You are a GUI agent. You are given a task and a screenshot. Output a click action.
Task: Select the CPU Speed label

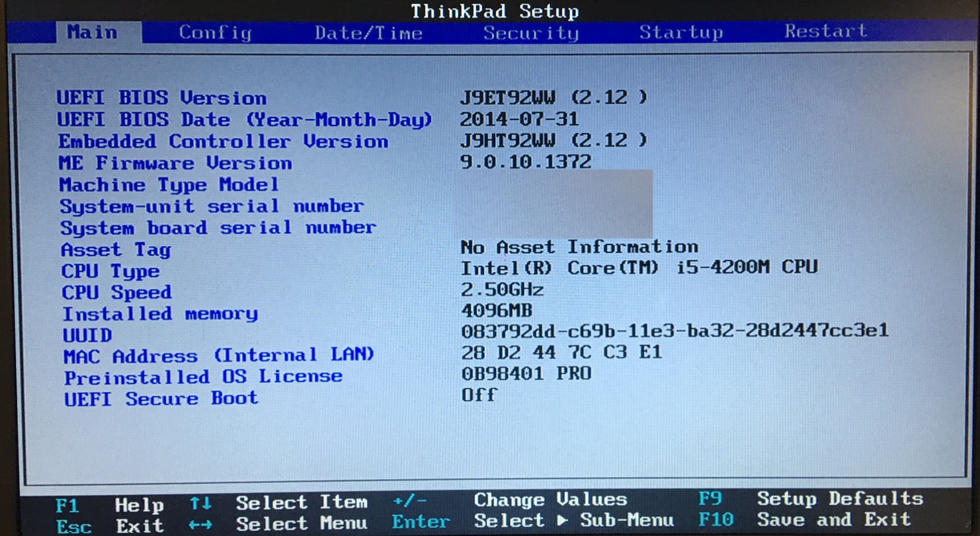[116, 292]
